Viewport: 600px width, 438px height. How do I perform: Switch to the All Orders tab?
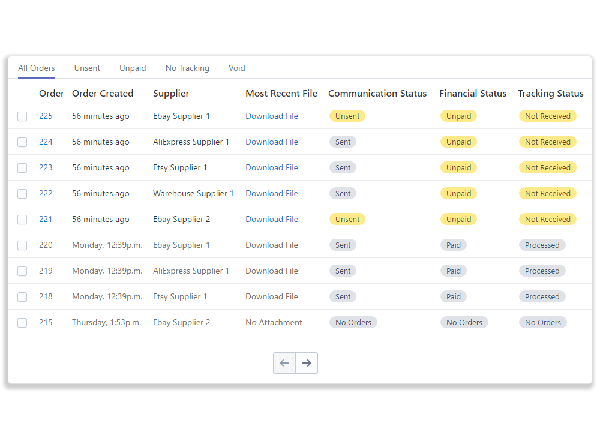pyautogui.click(x=36, y=68)
